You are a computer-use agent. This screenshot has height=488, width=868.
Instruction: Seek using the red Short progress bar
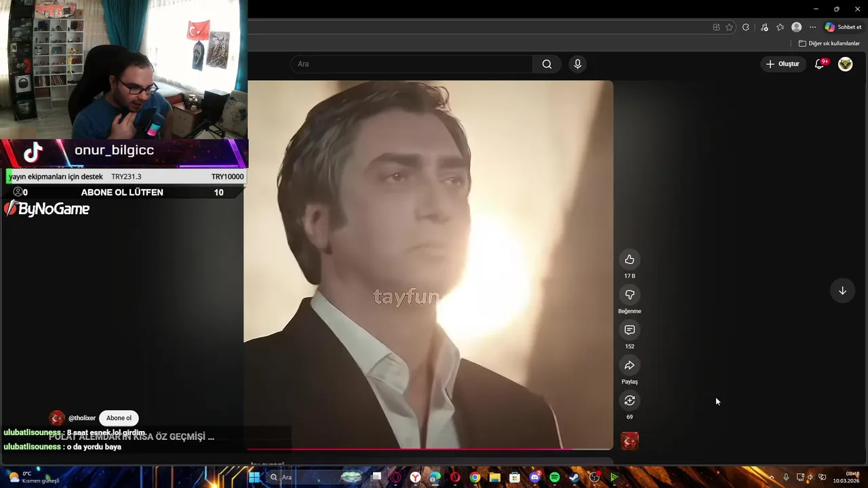[430, 449]
